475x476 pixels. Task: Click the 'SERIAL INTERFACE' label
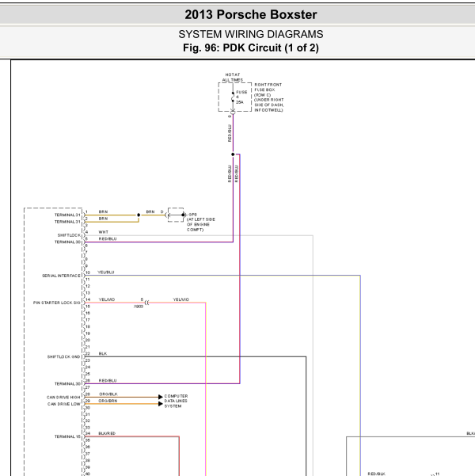(61, 276)
